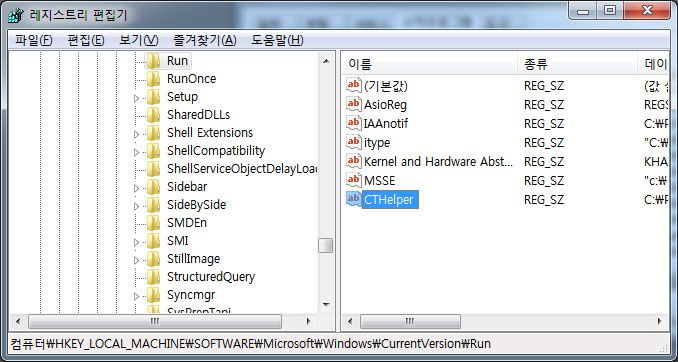Open the 파일(F) menu

[x=34, y=40]
